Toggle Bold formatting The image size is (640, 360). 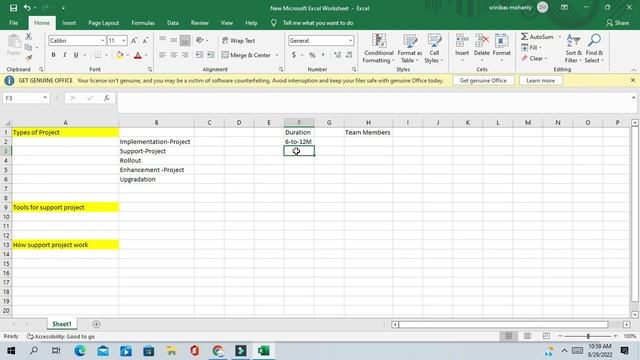pyautogui.click(x=53, y=55)
